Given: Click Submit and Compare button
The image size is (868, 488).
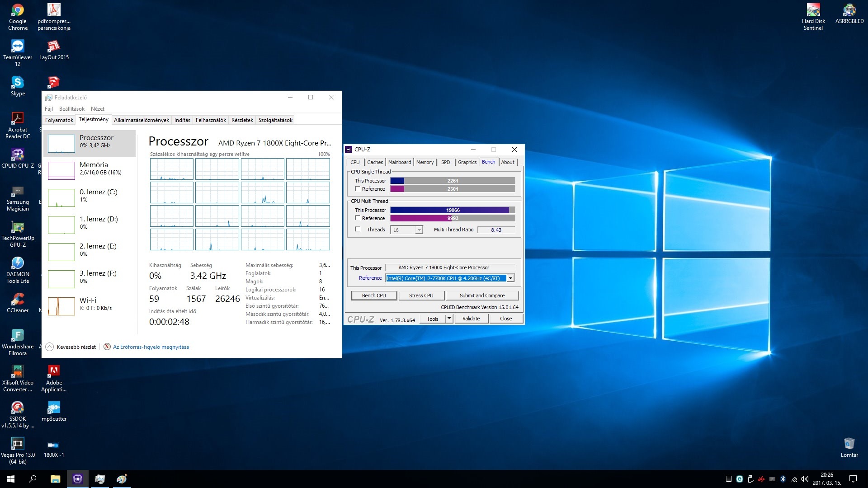Looking at the screenshot, I should click(482, 296).
